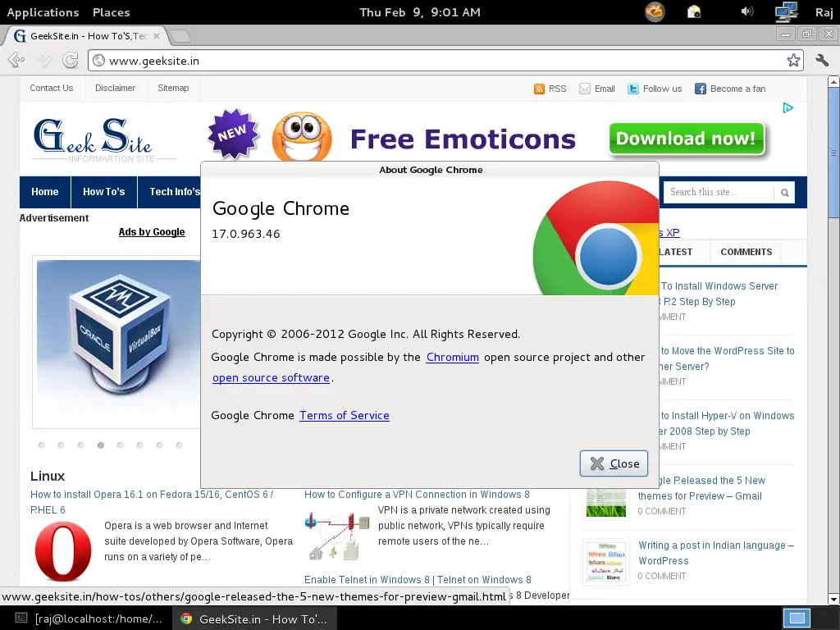Open the Raj user menu
This screenshot has width=840, height=630.
pos(824,11)
